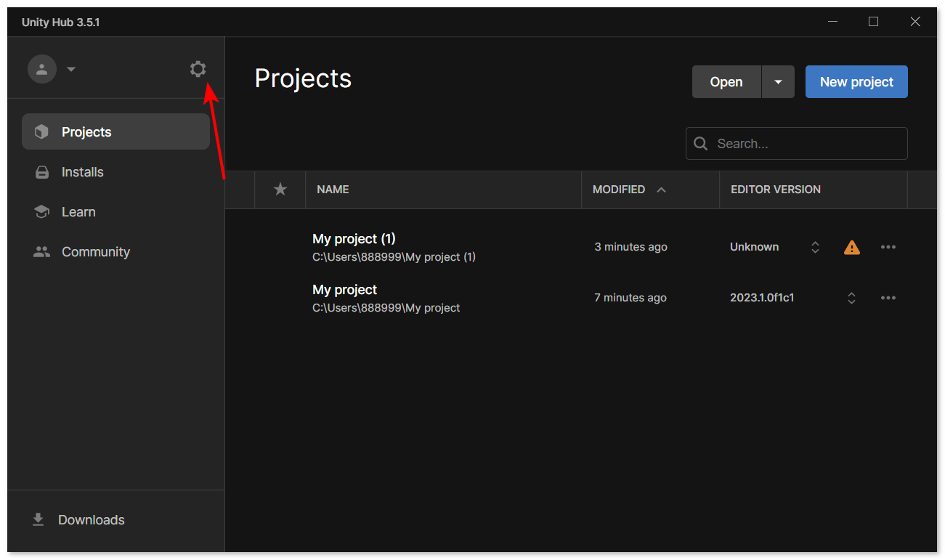Screen dimensions: 945x560
Task: Click the Learn graduation cap icon
Action: [41, 212]
